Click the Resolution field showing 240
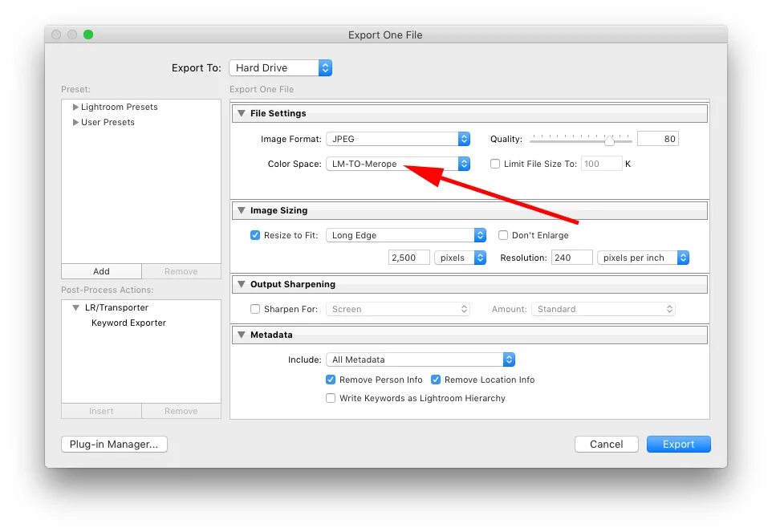Screen dimensions: 772x532 pos(572,258)
